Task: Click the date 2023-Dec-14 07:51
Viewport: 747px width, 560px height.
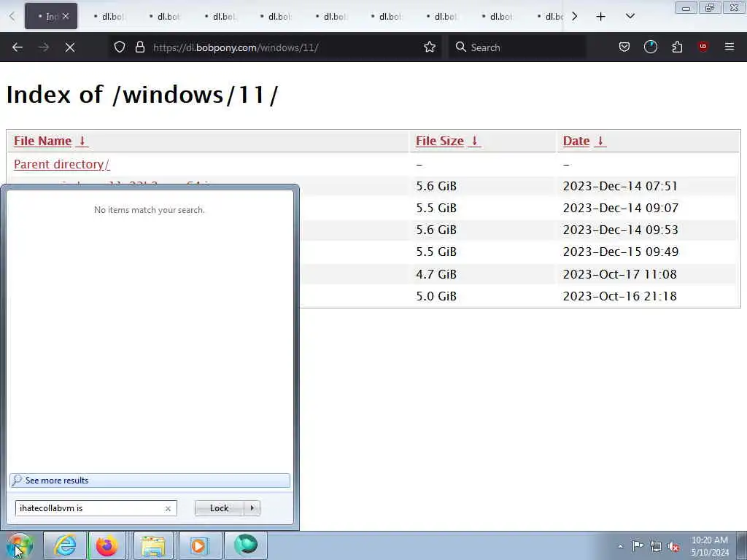Action: [x=620, y=186]
